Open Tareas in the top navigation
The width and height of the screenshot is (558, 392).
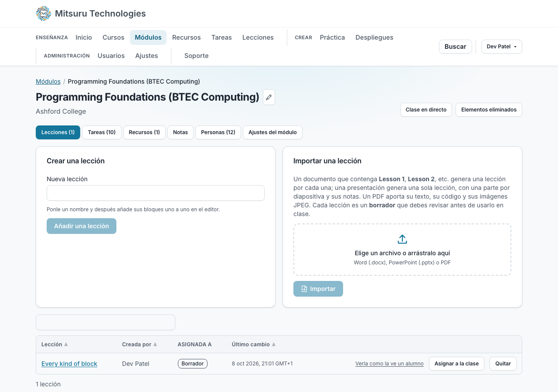point(221,37)
